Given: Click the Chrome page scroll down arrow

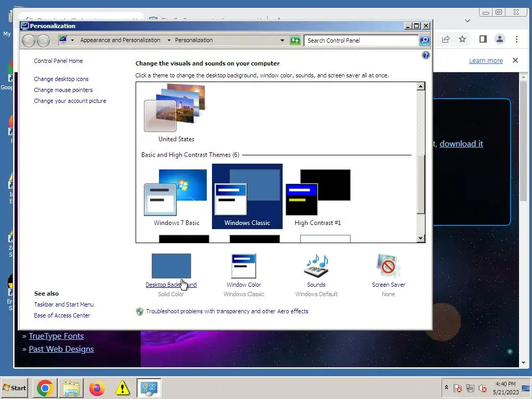Looking at the screenshot, I should [523, 363].
